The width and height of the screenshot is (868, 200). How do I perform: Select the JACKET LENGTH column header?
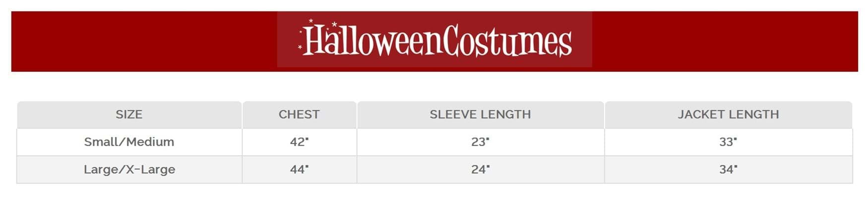tap(728, 115)
